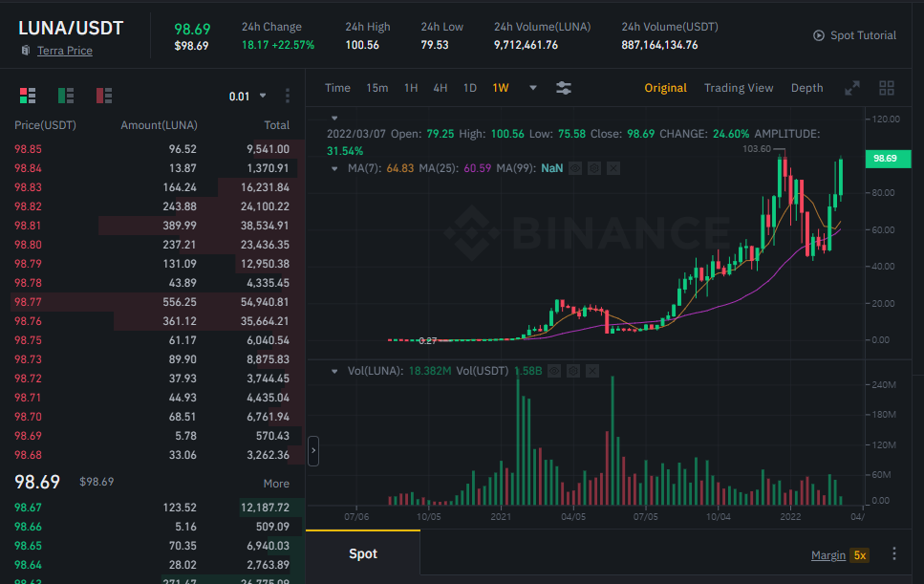
Task: Show buy orders only view
Action: coord(66,96)
